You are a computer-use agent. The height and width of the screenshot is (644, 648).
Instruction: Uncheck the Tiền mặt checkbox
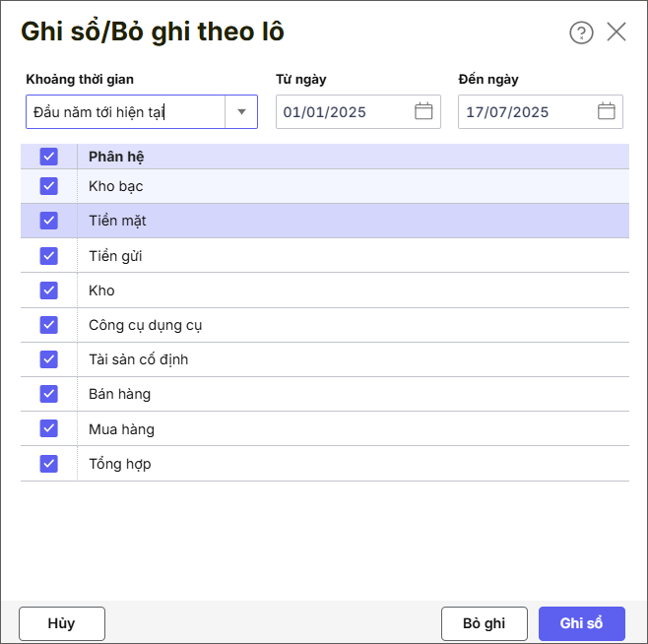pyautogui.click(x=49, y=221)
